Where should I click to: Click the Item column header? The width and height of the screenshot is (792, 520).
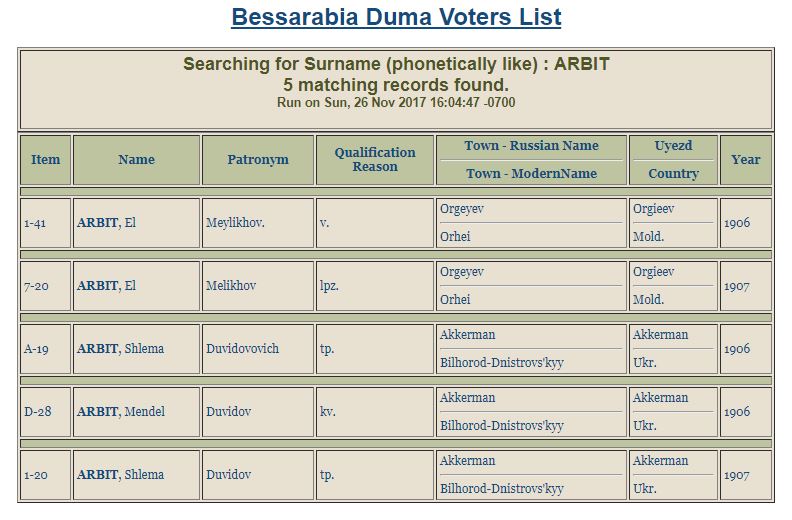click(45, 160)
